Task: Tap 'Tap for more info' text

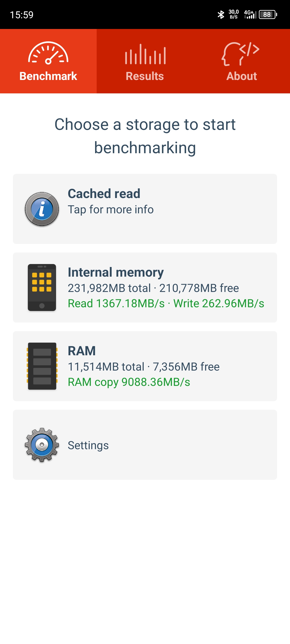Action: [111, 210]
